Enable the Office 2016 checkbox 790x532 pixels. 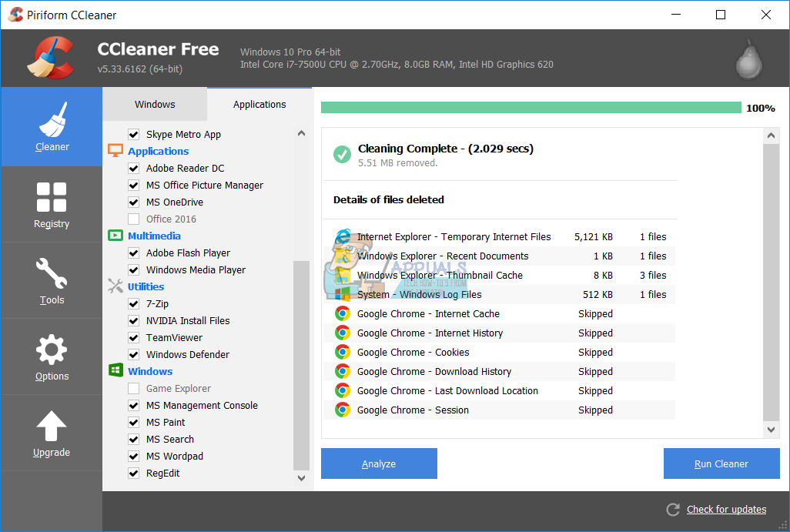[134, 219]
